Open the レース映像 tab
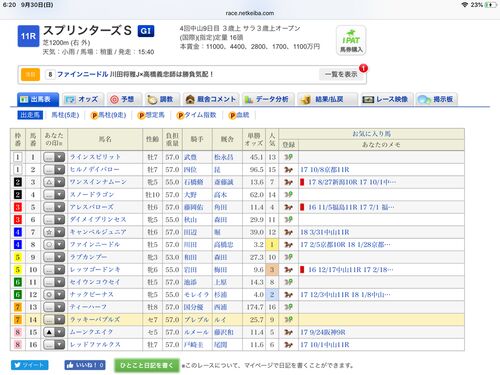 (387, 99)
